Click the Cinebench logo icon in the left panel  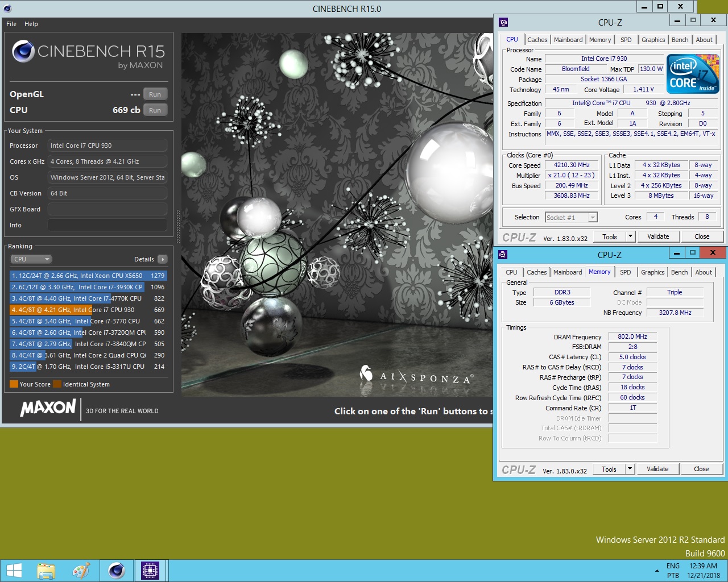coord(23,51)
